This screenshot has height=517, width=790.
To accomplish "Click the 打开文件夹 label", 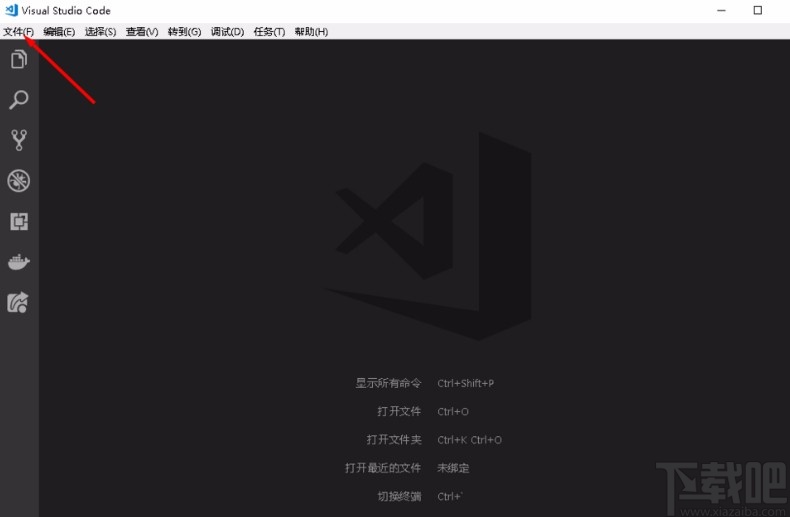I will coord(393,439).
